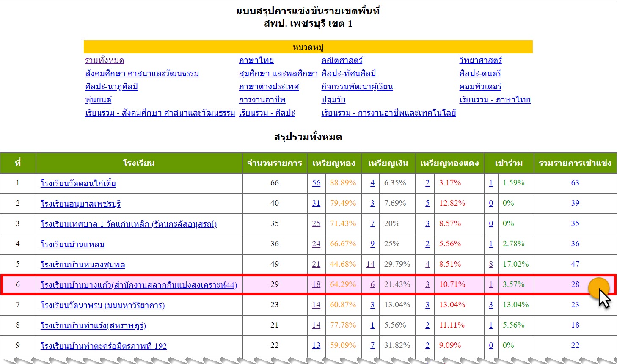Click participation count 3 for วัดนาพรม

coord(491,305)
